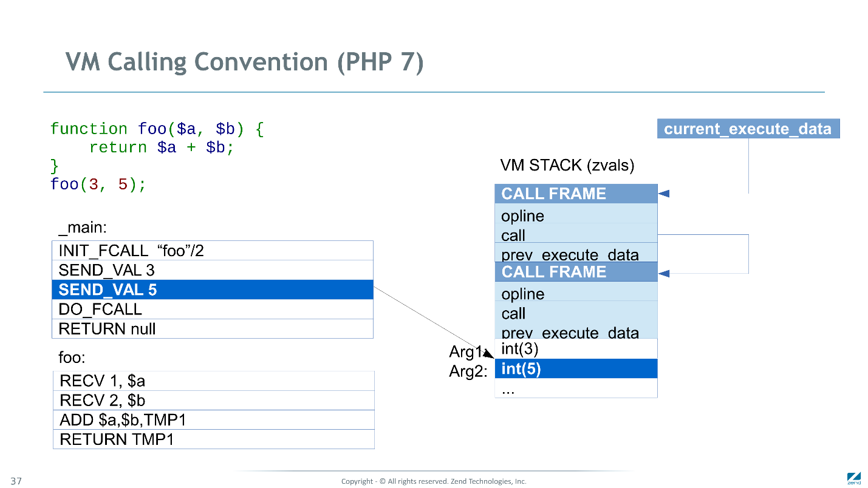Click the ADD $a,$b,TMP1 row
Viewport: 868px width, 488px height.
(x=214, y=420)
